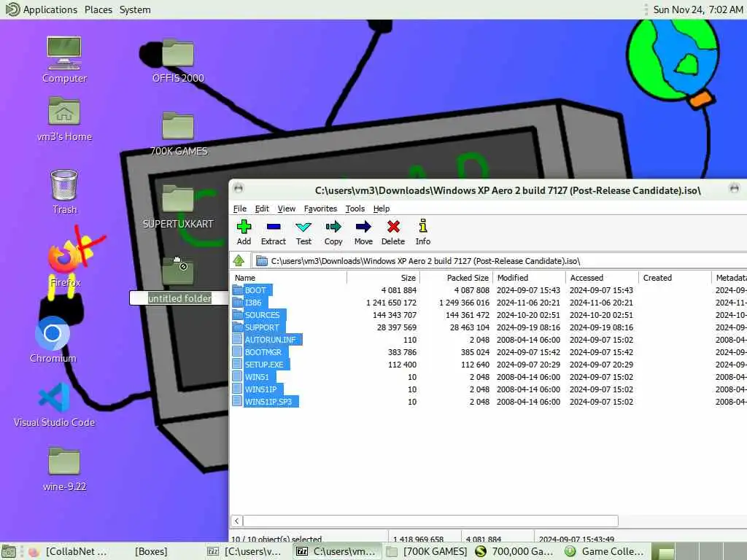Open the Favorites menu

(320, 209)
